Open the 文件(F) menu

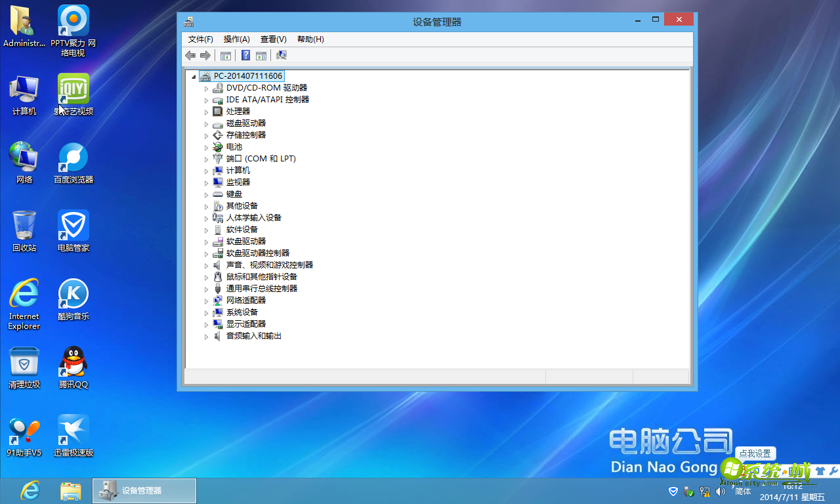pyautogui.click(x=199, y=39)
